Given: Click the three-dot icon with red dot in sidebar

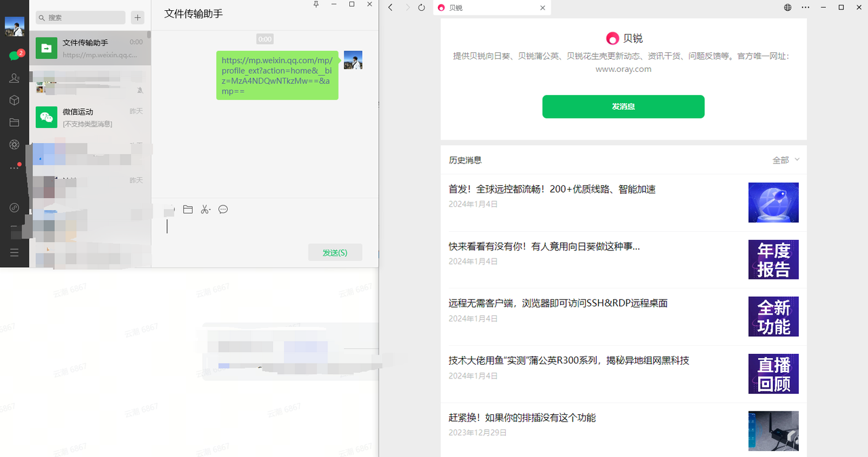Looking at the screenshot, I should tap(14, 167).
